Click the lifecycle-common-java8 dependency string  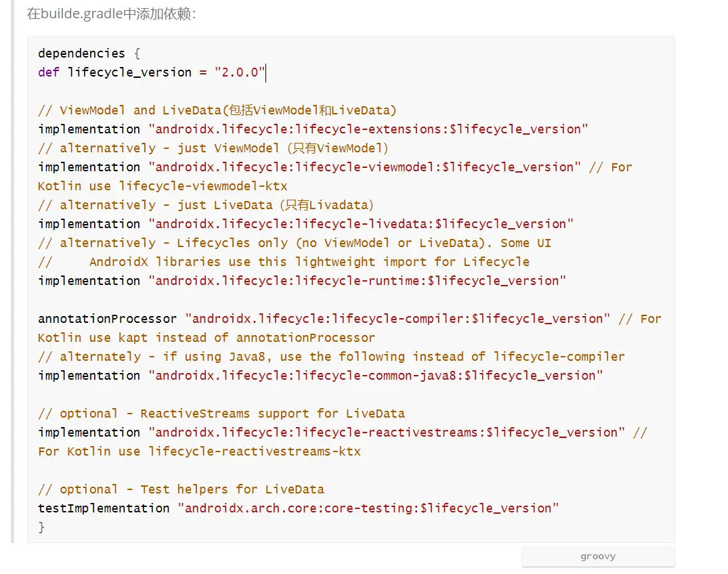pyautogui.click(x=376, y=376)
